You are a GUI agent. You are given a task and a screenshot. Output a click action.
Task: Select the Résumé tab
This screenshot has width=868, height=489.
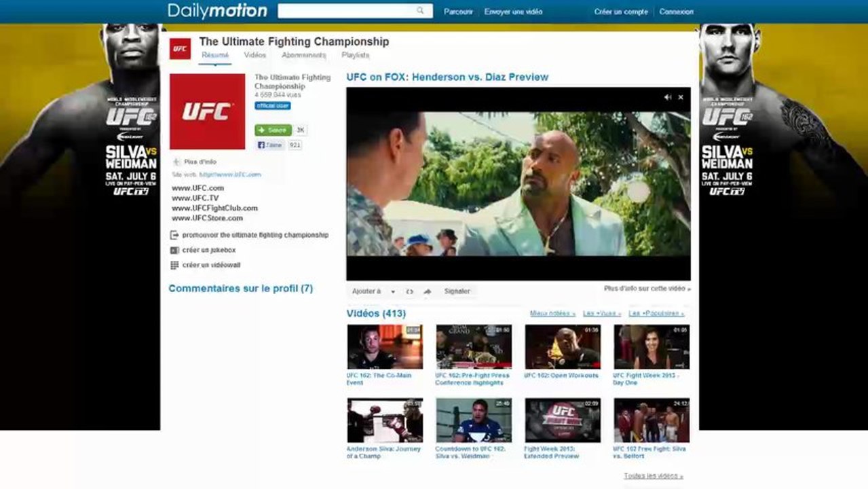(215, 55)
